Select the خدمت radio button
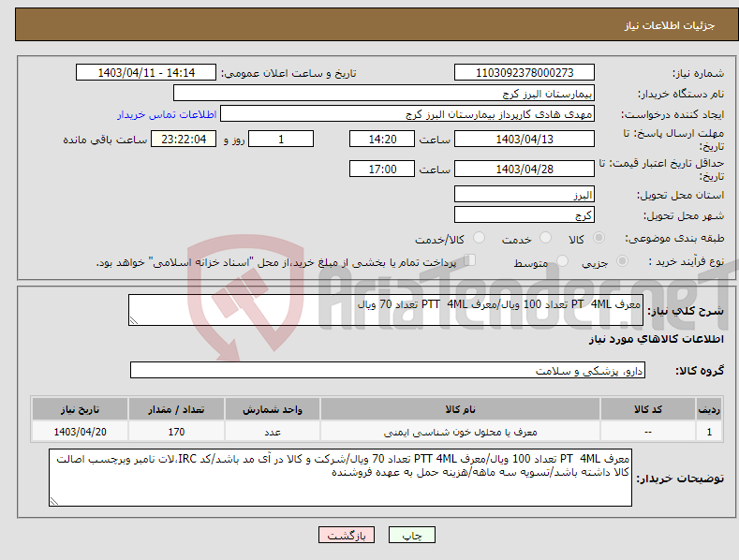 [545, 238]
